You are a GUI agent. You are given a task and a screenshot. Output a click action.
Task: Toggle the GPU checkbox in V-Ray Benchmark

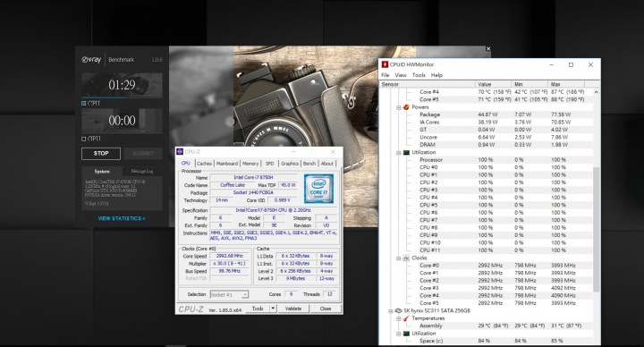coord(84,139)
